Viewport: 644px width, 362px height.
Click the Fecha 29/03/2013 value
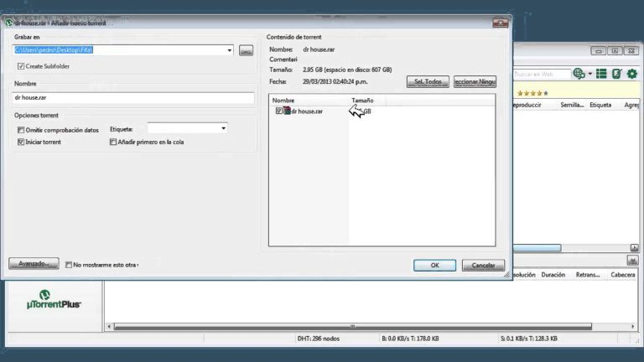335,81
